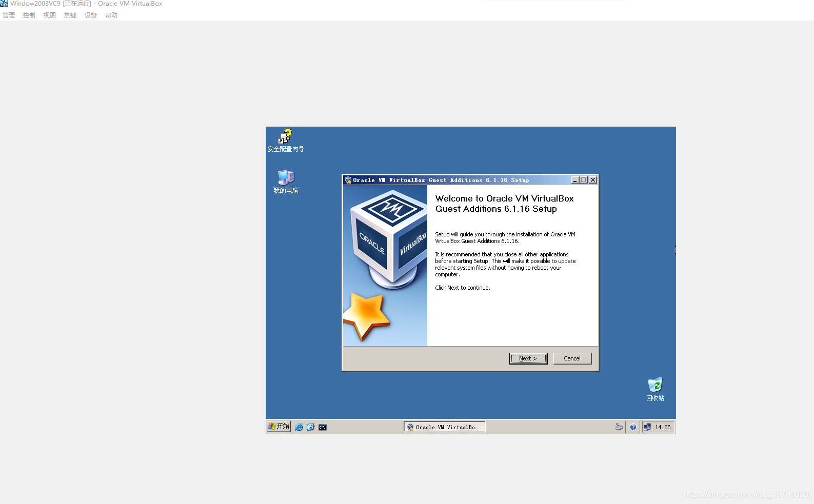Launch Internet Explorer from quick launch
The width and height of the screenshot is (814, 504).
299,427
